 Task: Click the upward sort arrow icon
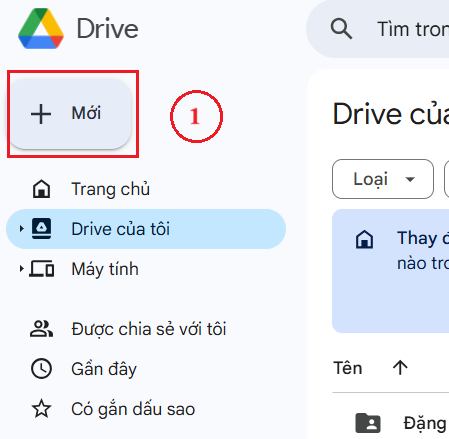click(400, 368)
